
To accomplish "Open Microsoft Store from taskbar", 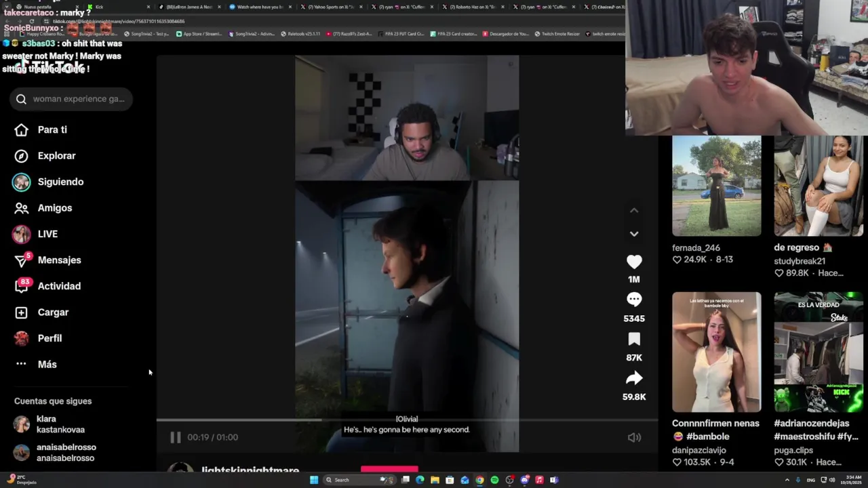I will click(450, 480).
